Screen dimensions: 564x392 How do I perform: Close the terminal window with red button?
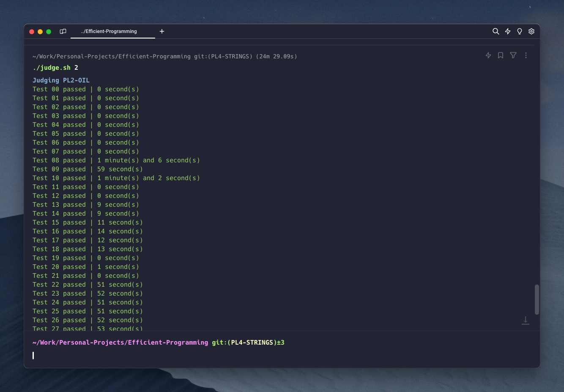click(32, 32)
